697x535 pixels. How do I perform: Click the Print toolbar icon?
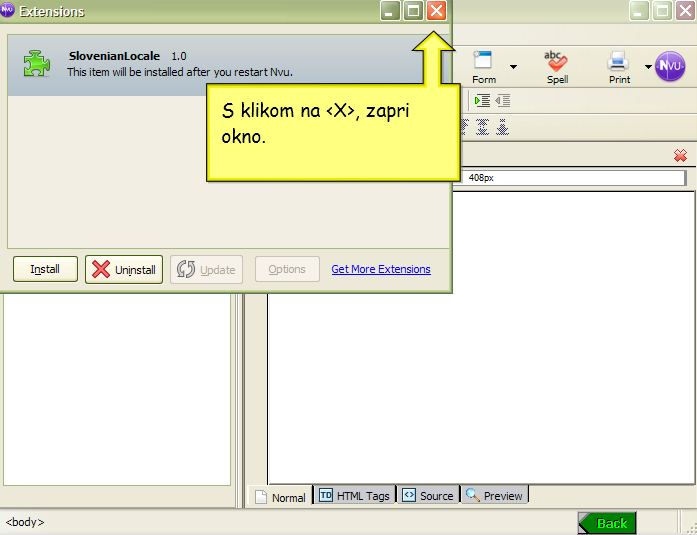619,65
